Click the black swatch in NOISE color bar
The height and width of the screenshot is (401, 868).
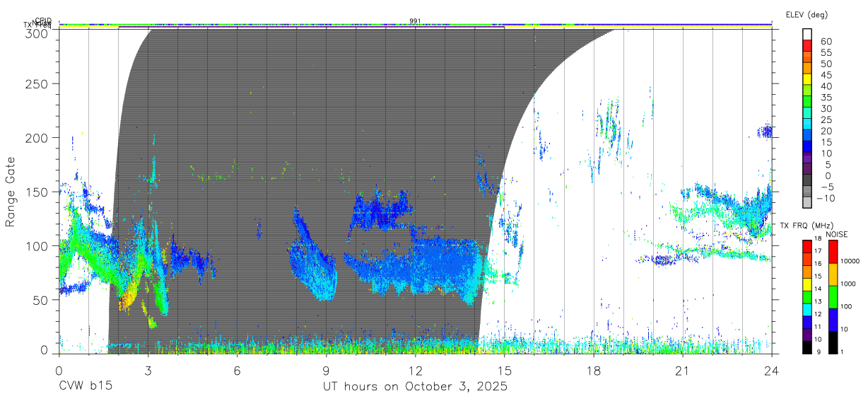[833, 341]
